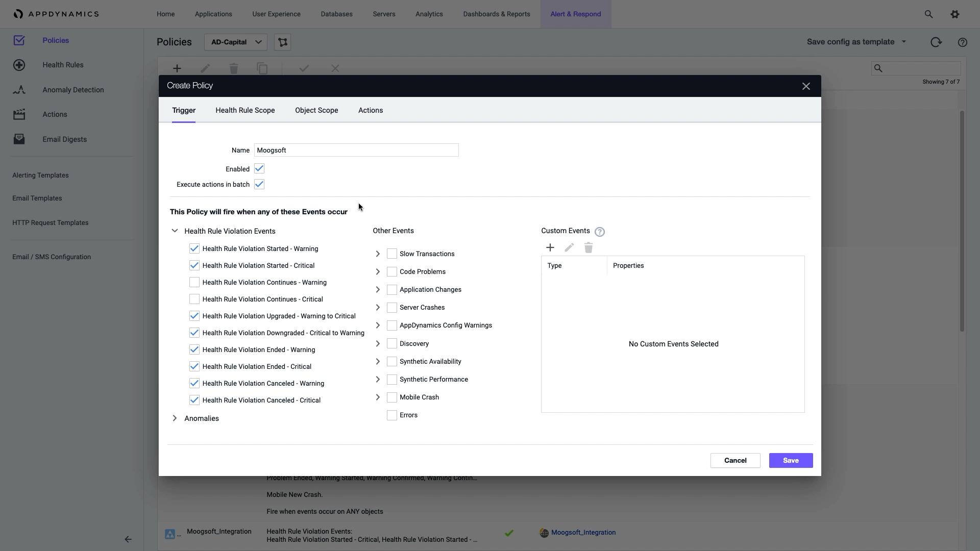Uncheck Health Rule Violation Started - Warning
980x551 pixels.
194,248
